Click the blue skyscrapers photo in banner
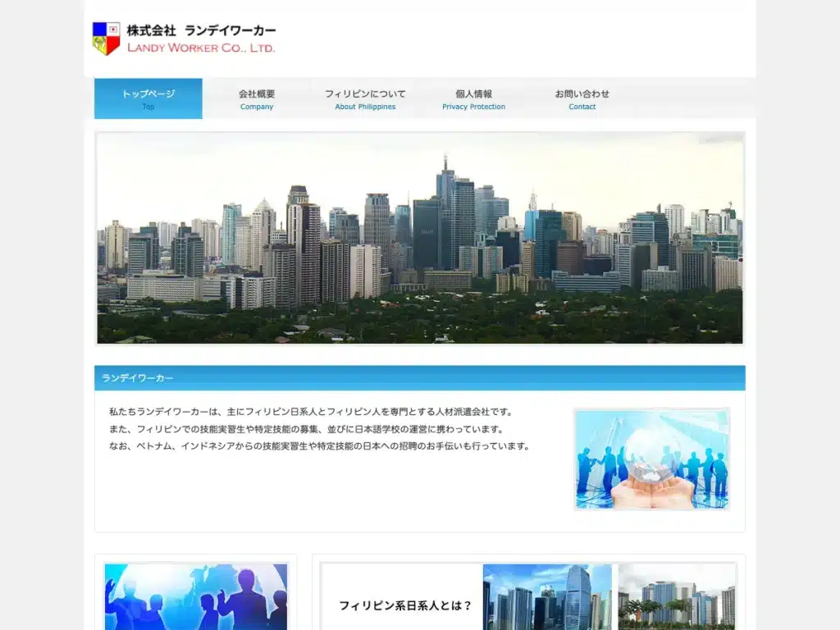840x630 pixels. point(547,597)
